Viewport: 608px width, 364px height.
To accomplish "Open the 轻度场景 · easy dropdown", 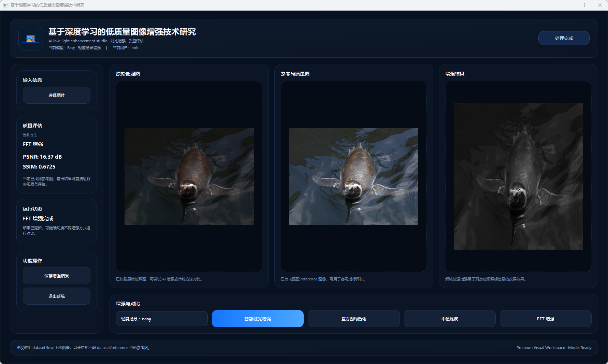I will pos(162,319).
